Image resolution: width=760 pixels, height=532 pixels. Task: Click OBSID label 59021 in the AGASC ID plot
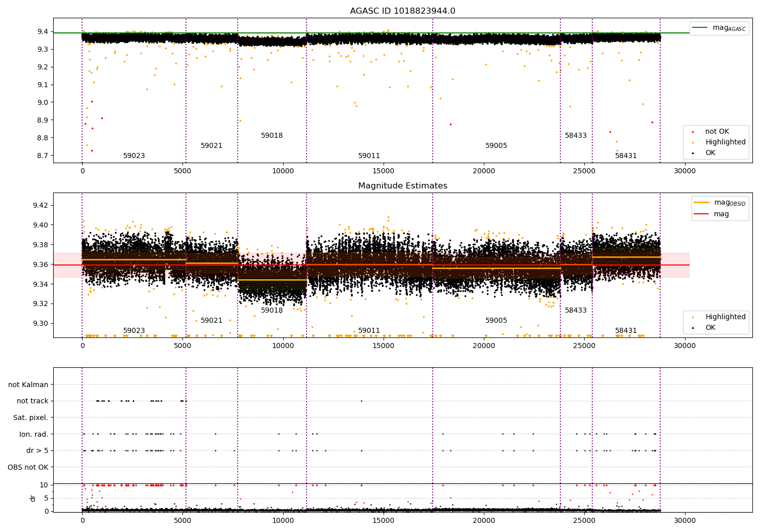coord(211,146)
